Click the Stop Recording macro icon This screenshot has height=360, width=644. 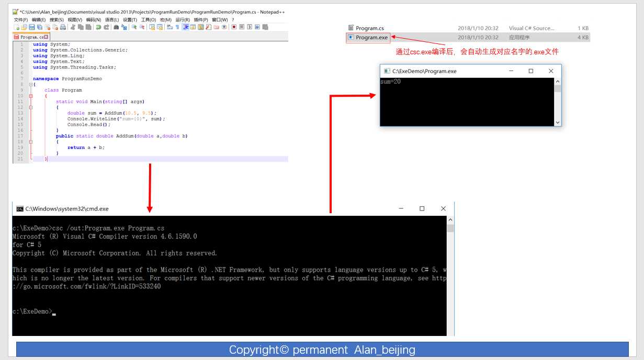click(242, 27)
